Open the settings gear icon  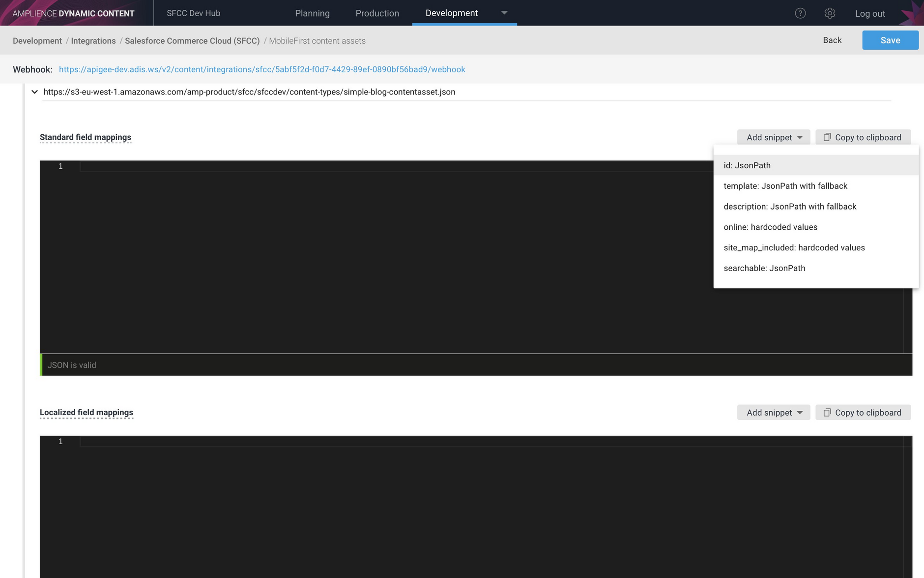830,13
